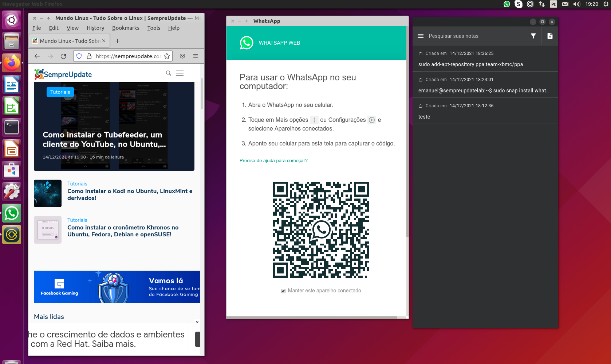This screenshot has height=364, width=611.
Task: Open the volume indicator in top bar
Action: click(x=577, y=4)
